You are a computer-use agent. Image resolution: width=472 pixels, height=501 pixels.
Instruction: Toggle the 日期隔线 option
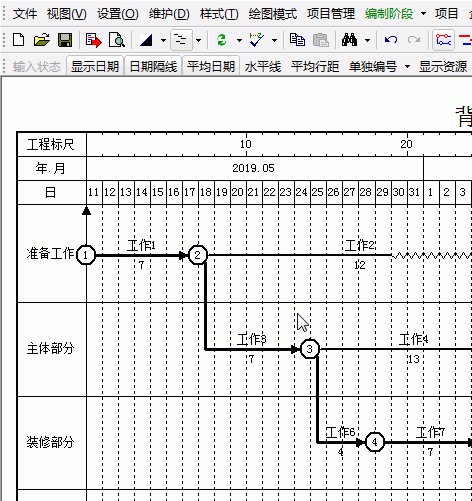(153, 66)
